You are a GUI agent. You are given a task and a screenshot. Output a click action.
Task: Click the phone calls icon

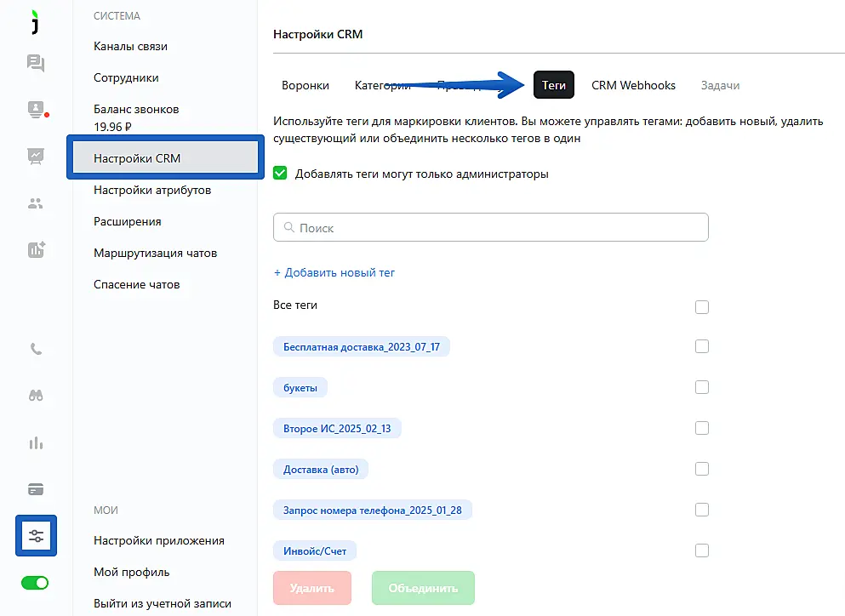(36, 349)
